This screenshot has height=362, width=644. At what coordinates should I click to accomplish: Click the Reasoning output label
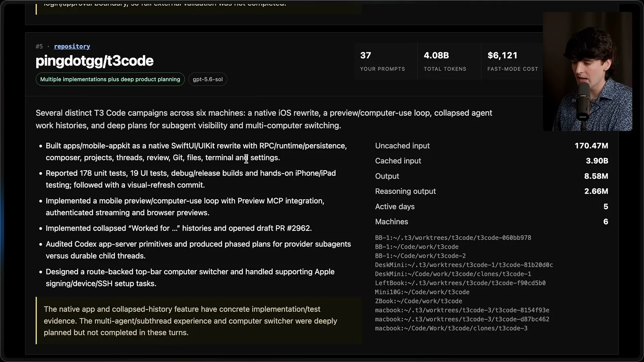click(405, 191)
